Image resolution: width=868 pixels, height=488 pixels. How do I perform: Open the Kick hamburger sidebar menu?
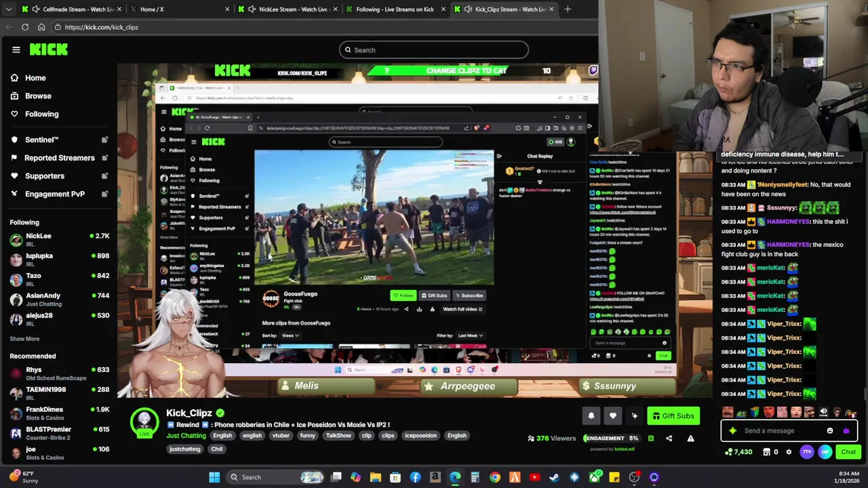pos(16,49)
